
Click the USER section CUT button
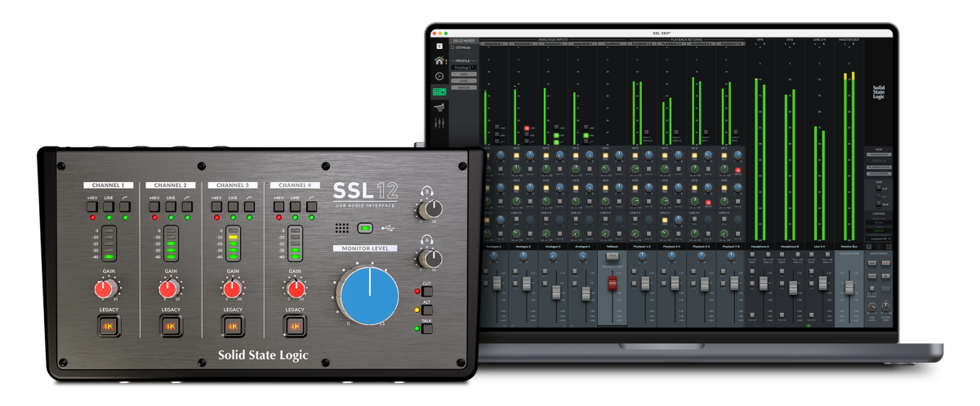pos(879,189)
